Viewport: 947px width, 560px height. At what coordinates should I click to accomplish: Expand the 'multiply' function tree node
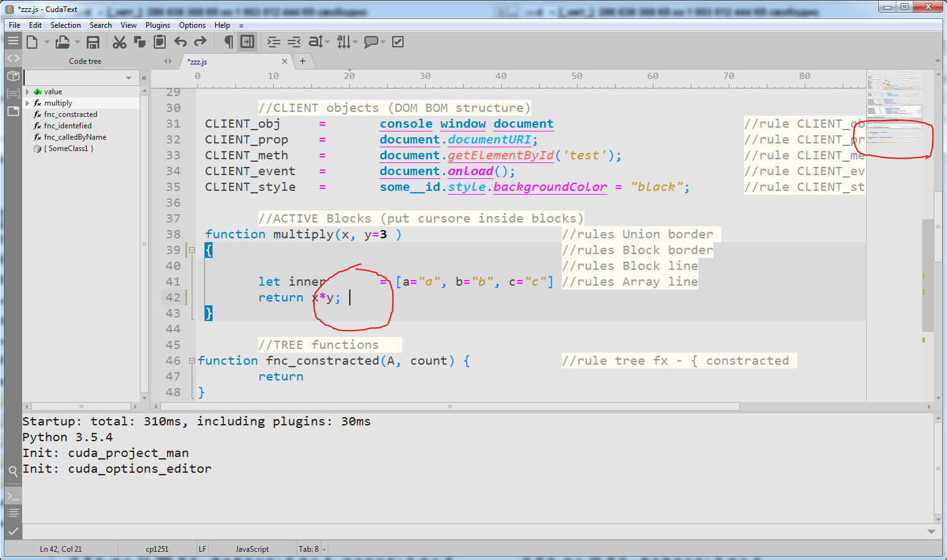(x=27, y=103)
